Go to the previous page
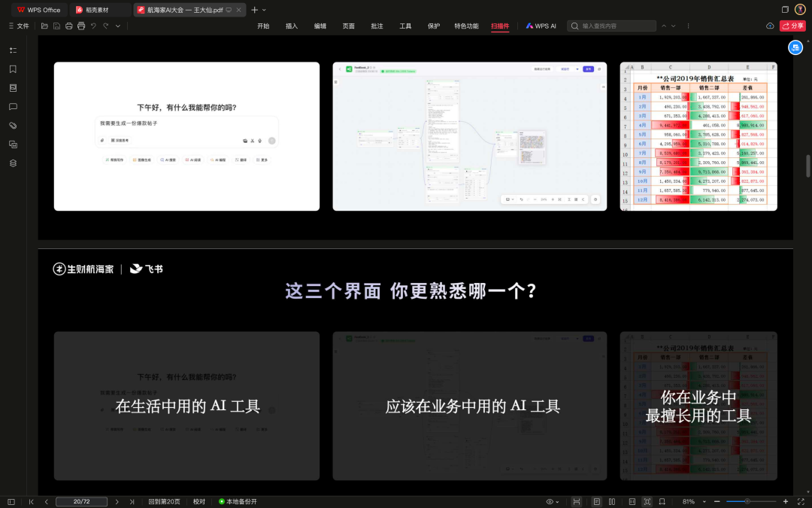This screenshot has width=812, height=508. click(x=46, y=502)
